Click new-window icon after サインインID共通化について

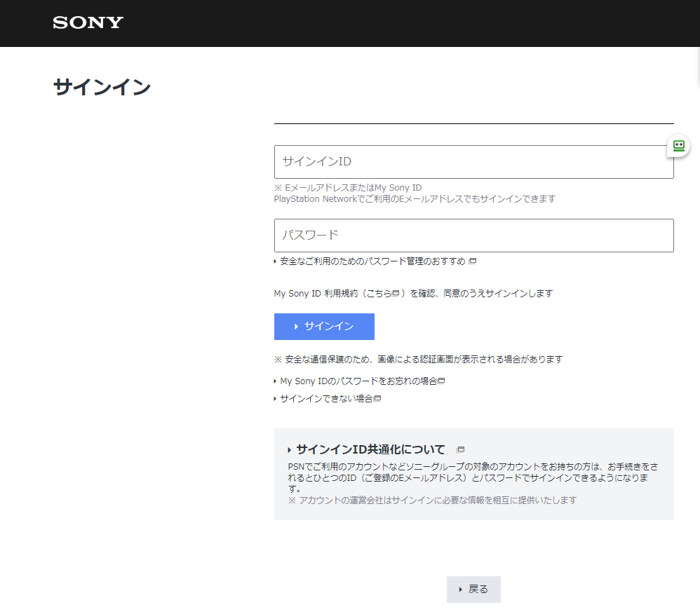[x=461, y=450]
